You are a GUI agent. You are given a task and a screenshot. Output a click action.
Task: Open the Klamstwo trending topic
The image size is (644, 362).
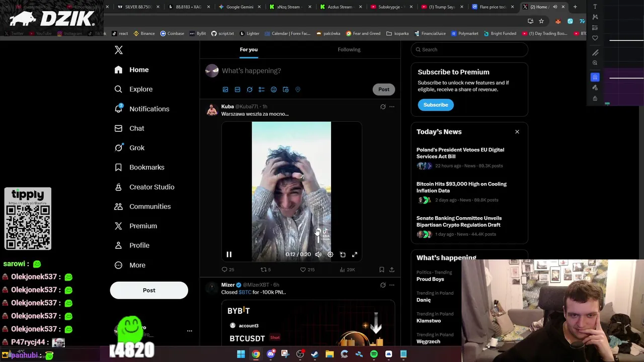(429, 321)
